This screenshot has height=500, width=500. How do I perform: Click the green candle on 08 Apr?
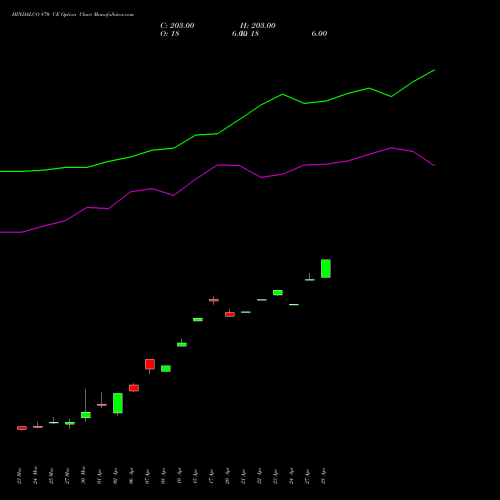point(166,368)
